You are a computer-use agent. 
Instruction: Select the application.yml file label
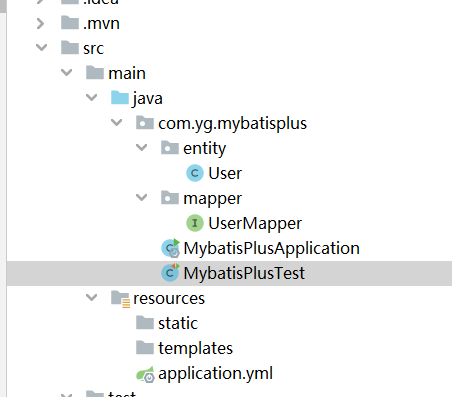coord(215,374)
